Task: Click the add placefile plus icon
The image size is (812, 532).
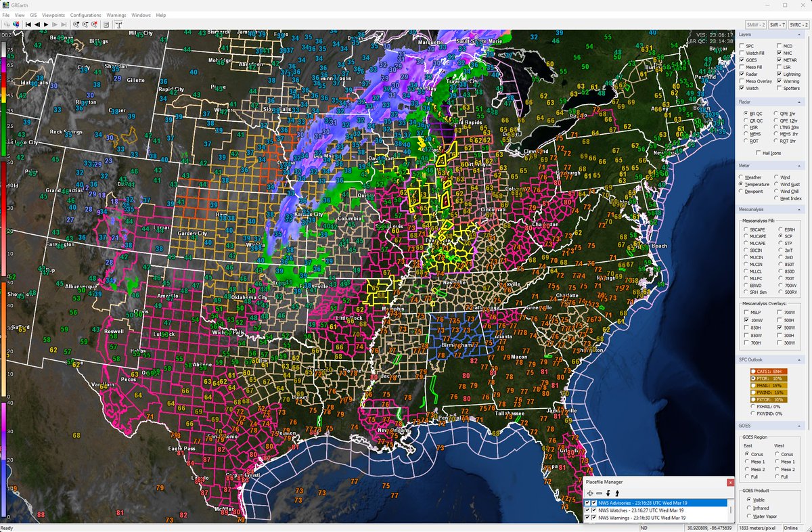Action: [590, 493]
